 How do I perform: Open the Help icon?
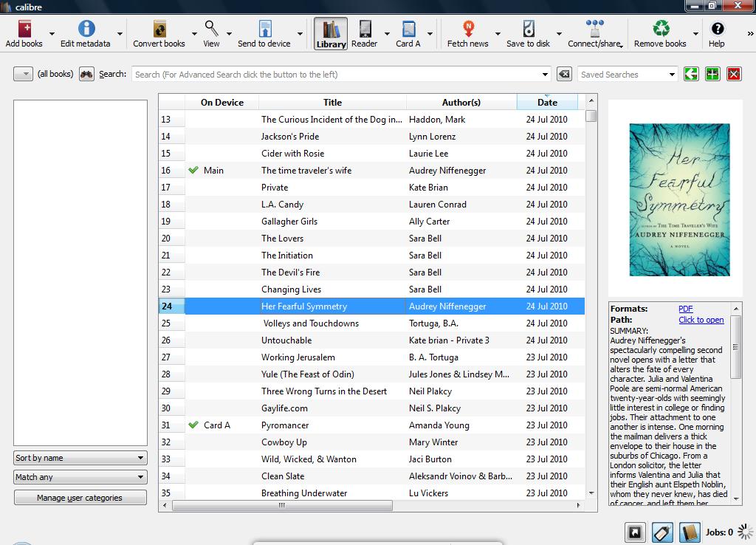tap(718, 29)
